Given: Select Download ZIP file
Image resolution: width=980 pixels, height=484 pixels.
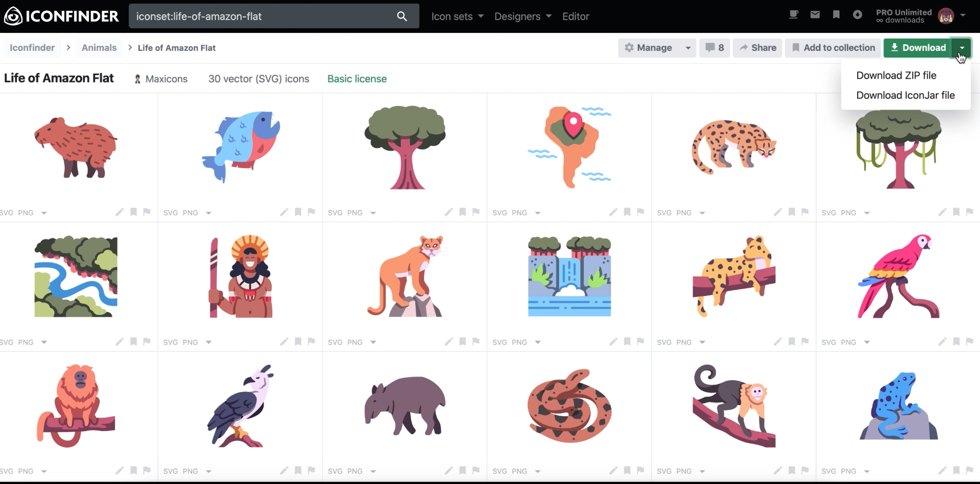Looking at the screenshot, I should (896, 75).
